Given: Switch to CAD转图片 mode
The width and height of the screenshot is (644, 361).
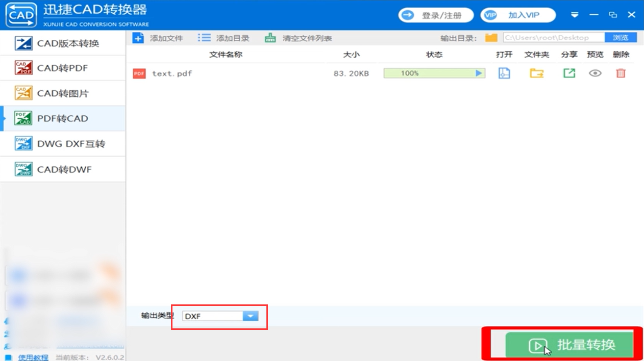Looking at the screenshot, I should point(62,93).
